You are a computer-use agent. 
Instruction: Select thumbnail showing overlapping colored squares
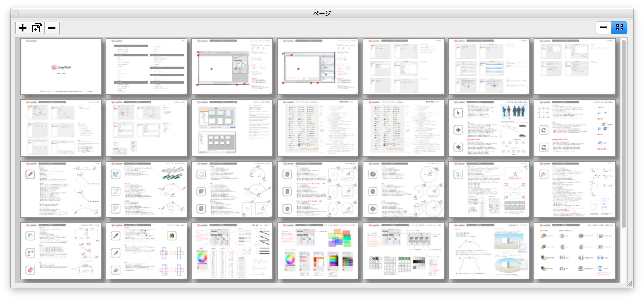click(x=318, y=251)
